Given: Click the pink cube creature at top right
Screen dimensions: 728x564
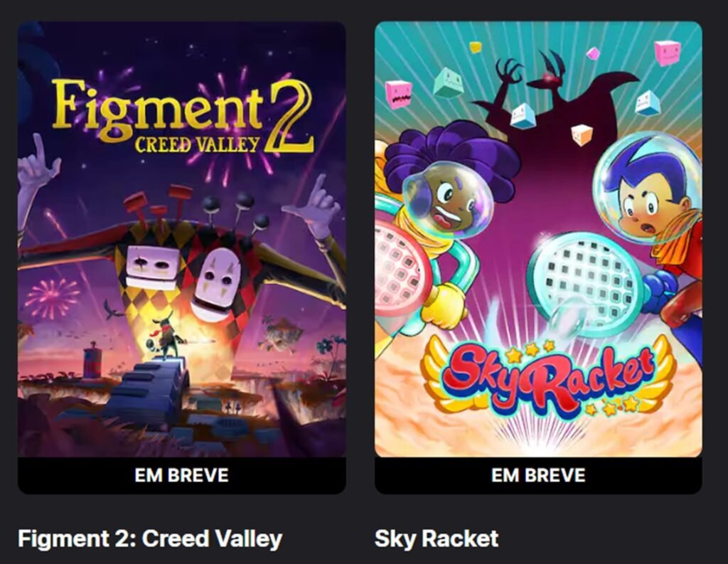Looking at the screenshot, I should [x=668, y=52].
